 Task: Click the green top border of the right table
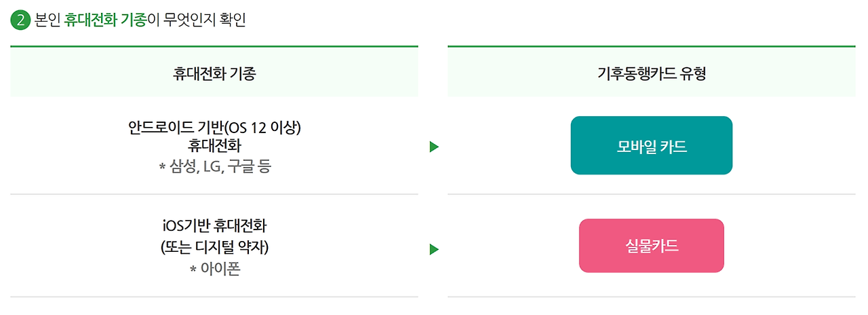coord(651,46)
